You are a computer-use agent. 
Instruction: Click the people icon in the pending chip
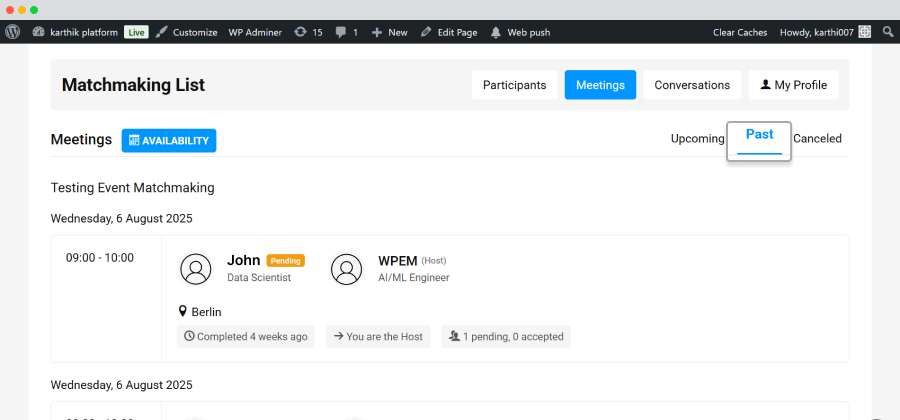(455, 336)
